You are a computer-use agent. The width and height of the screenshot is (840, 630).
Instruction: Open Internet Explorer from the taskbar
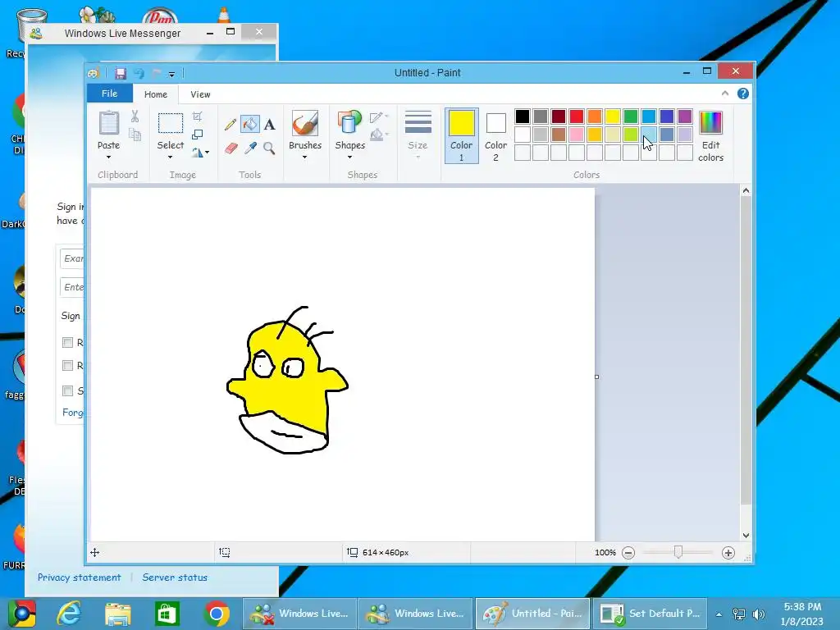(x=69, y=614)
